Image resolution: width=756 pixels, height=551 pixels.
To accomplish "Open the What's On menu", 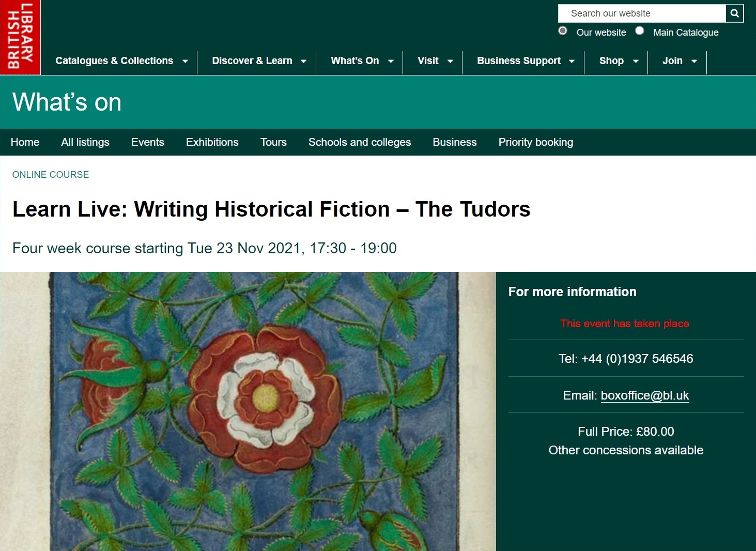I will click(360, 61).
